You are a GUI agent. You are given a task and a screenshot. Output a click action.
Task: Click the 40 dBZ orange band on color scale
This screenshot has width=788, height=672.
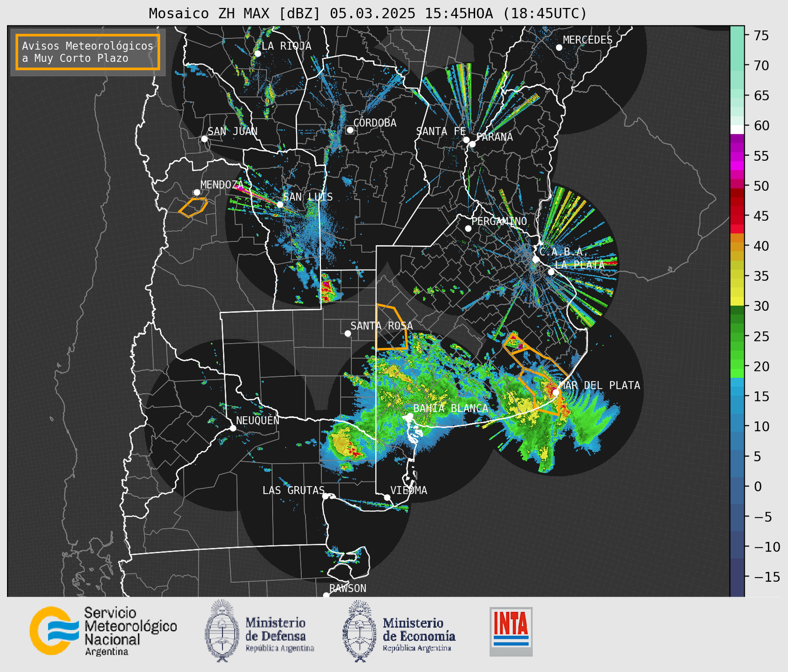click(737, 246)
